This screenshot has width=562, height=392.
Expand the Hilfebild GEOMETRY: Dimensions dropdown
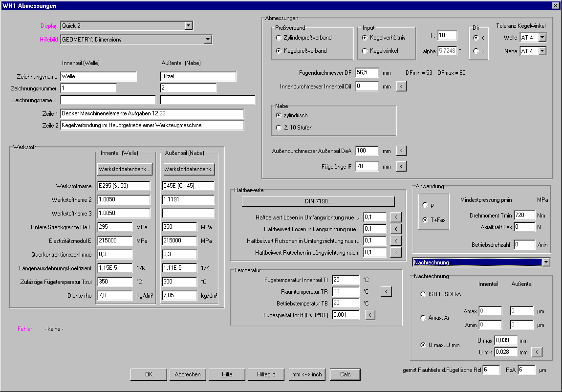pos(208,40)
